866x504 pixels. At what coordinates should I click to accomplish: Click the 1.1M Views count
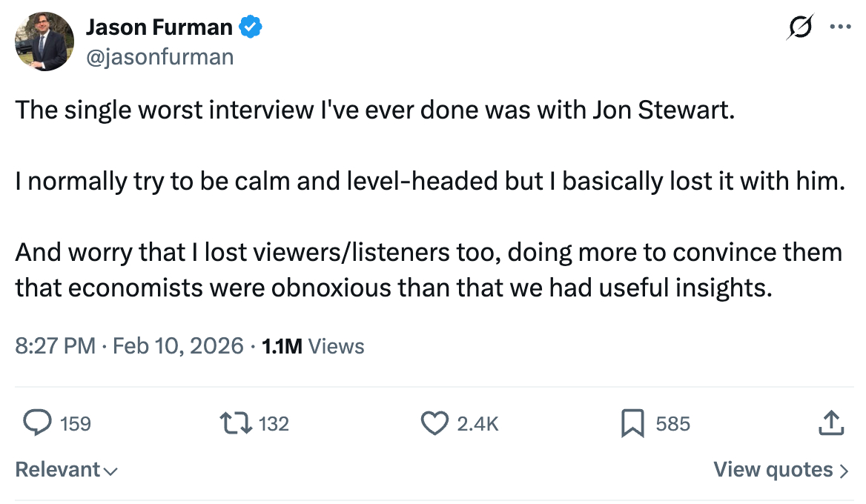click(x=314, y=345)
